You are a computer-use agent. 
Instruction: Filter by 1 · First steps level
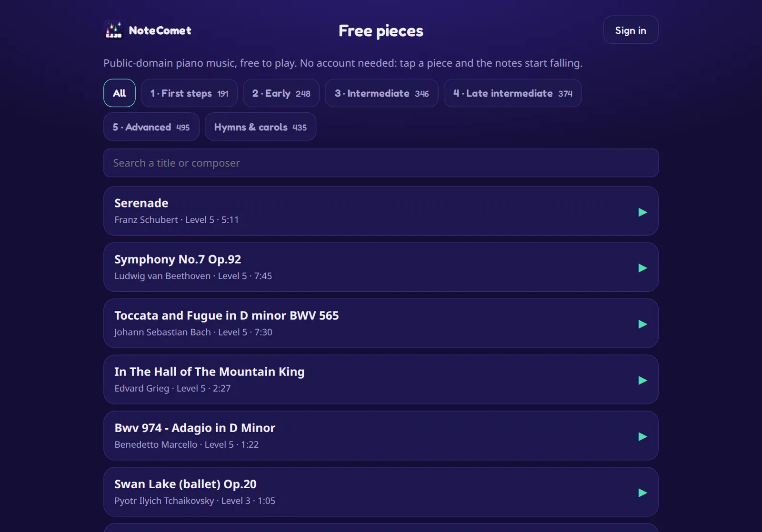point(189,93)
